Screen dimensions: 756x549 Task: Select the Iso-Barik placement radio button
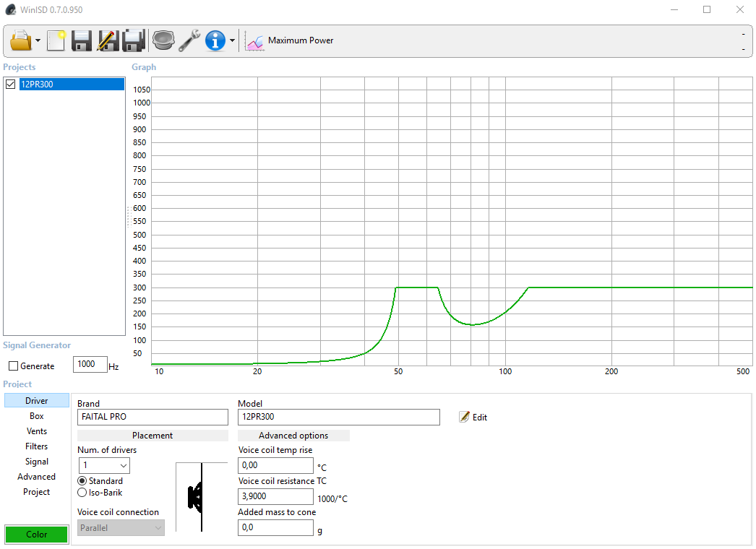click(x=82, y=493)
